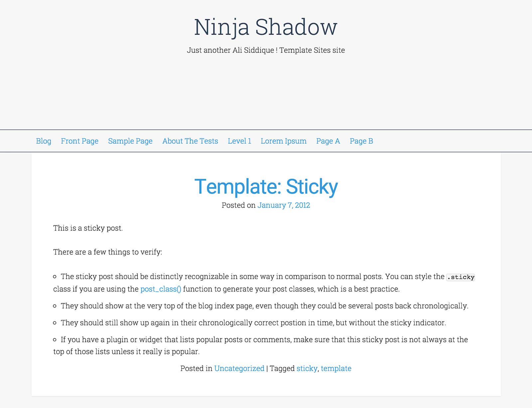Click the template tag link
Viewport: 532px width, 408px height.
point(336,368)
